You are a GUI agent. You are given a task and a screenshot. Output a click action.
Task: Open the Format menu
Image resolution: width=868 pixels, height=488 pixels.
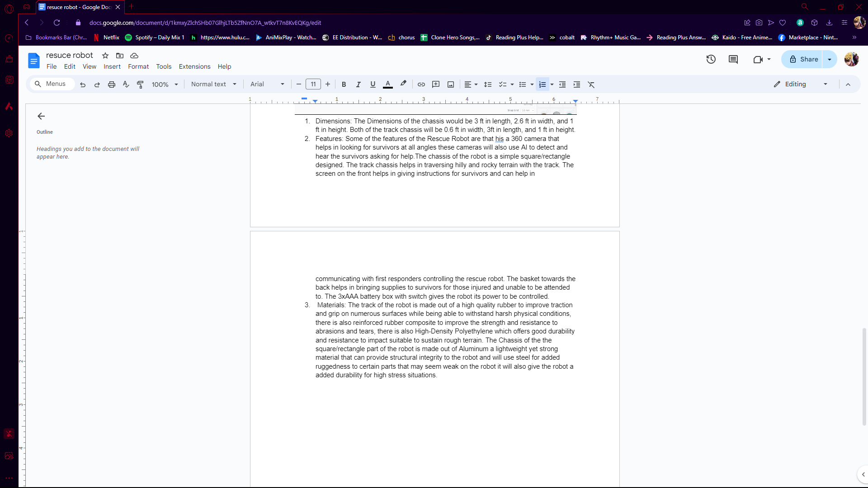tap(138, 66)
